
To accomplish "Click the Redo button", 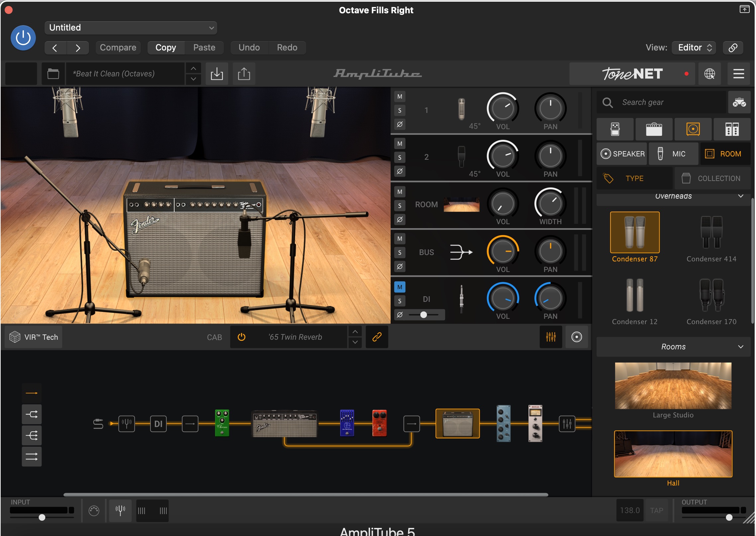I will 287,48.
